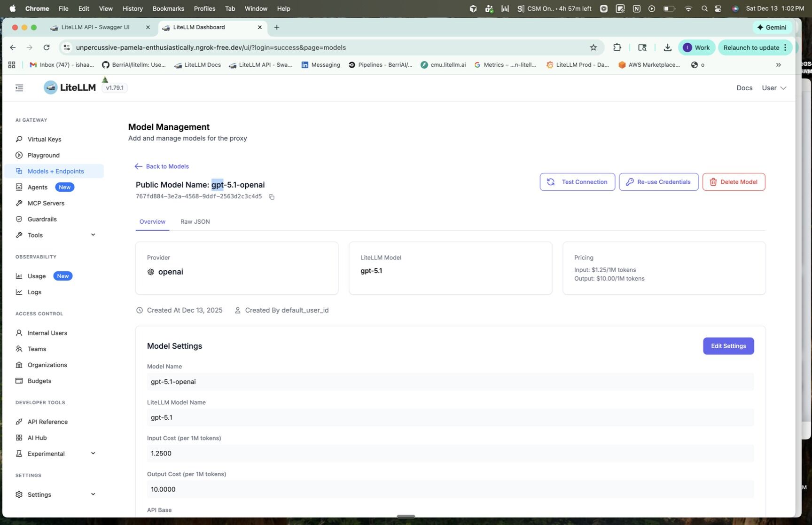Reload the page in Chrome
Image resolution: width=812 pixels, height=525 pixels.
pyautogui.click(x=47, y=47)
